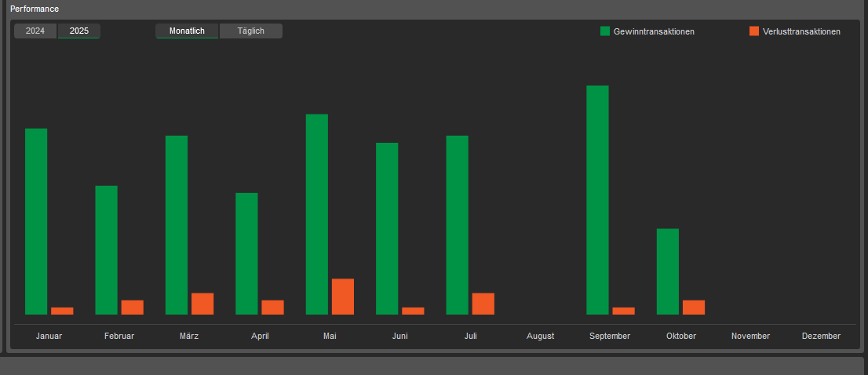Image resolution: width=868 pixels, height=375 pixels.
Task: Click the Dezember axis label
Action: 821,336
